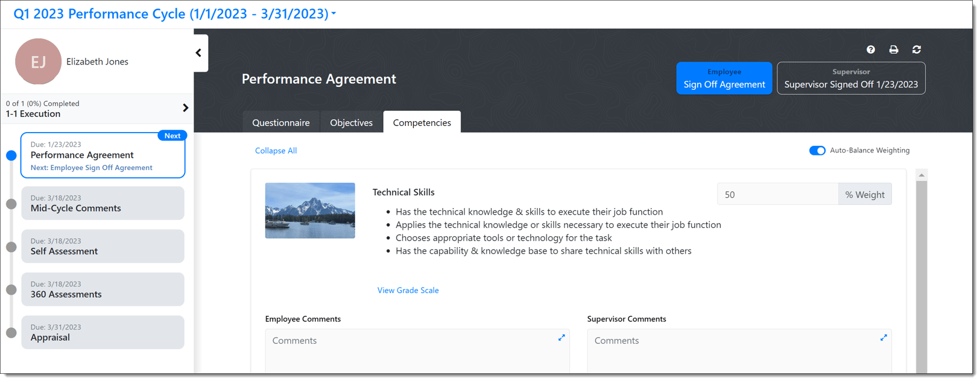Click Elizabeth Jones's profile avatar
Viewport: 980px width, 381px height.
pos(38,61)
